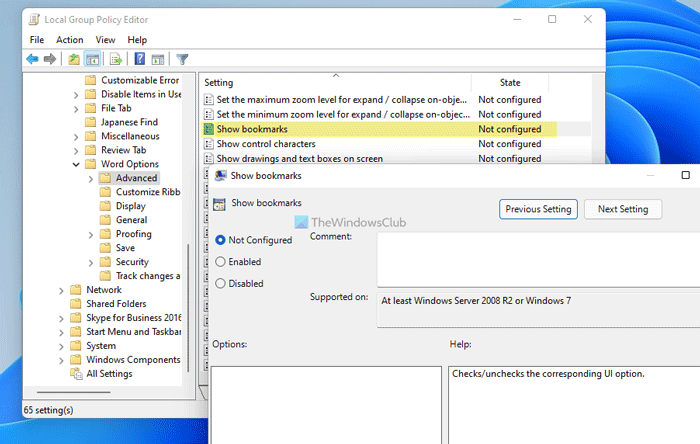Toggle the Show/Hide Console Tree icon
700x444 pixels.
[x=92, y=59]
